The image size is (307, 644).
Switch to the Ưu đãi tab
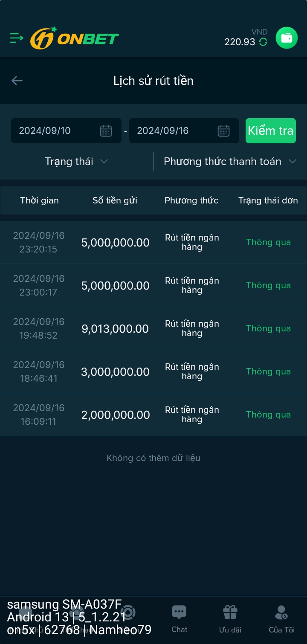coord(230,619)
